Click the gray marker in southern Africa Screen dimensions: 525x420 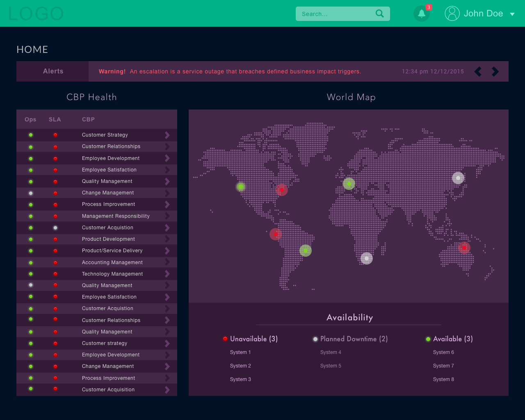pyautogui.click(x=367, y=258)
